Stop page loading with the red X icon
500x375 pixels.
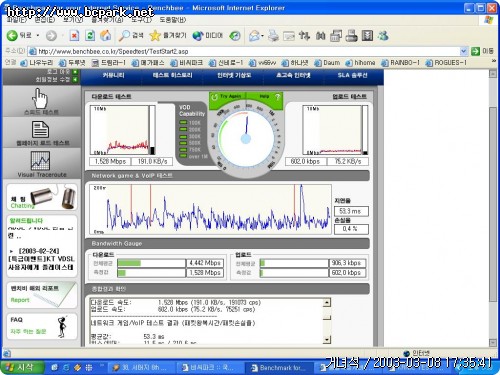point(74,35)
